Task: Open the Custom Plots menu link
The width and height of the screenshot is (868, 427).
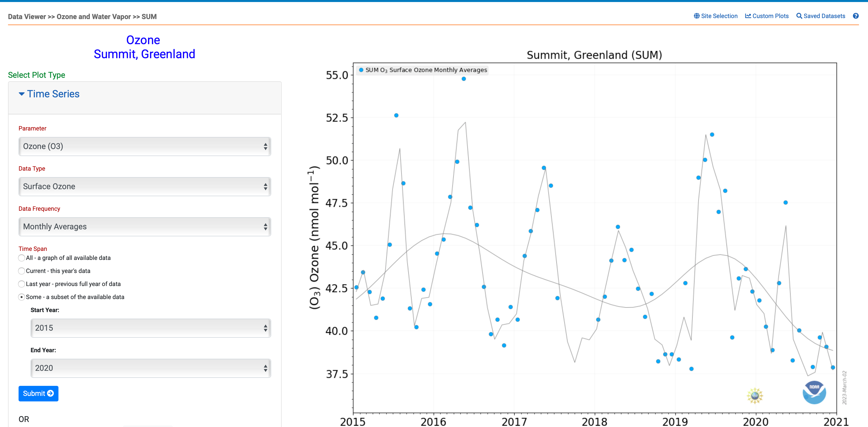Action: click(770, 16)
